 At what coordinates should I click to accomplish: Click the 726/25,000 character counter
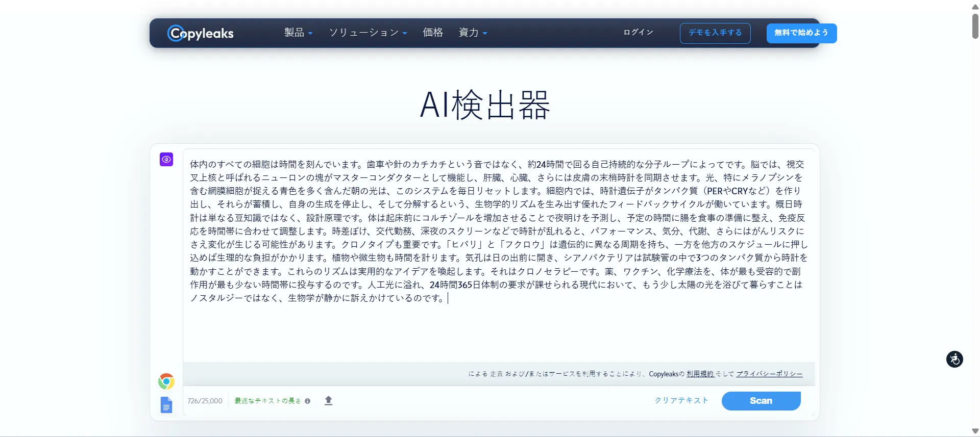205,401
